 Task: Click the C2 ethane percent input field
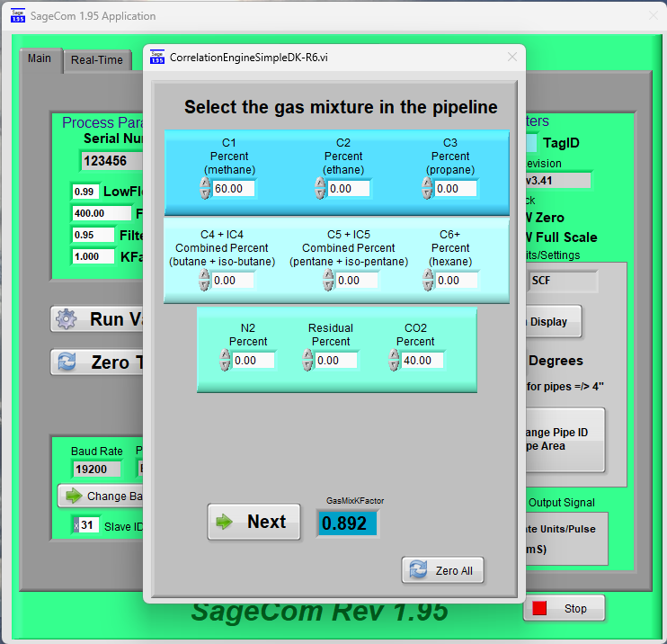(x=349, y=189)
